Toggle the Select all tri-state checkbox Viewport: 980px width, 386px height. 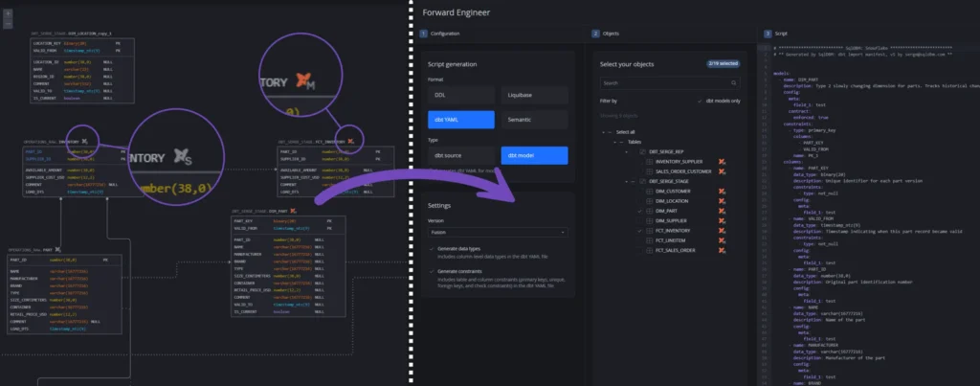pyautogui.click(x=610, y=132)
